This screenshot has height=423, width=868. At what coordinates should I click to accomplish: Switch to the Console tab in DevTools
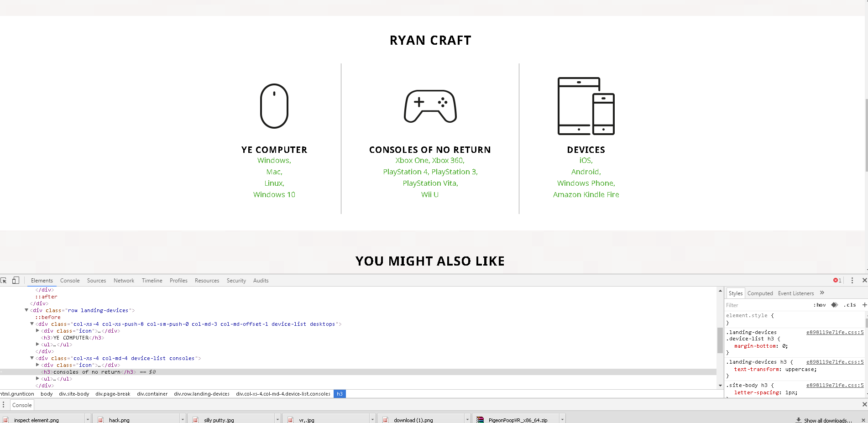coord(70,281)
